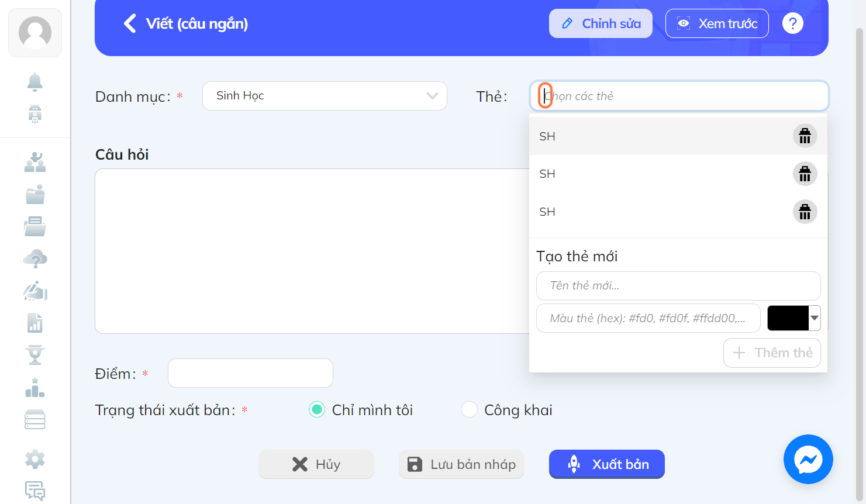Click the "Lưu bản nháp" button
Screen dimensions: 866x504
pyautogui.click(x=461, y=464)
